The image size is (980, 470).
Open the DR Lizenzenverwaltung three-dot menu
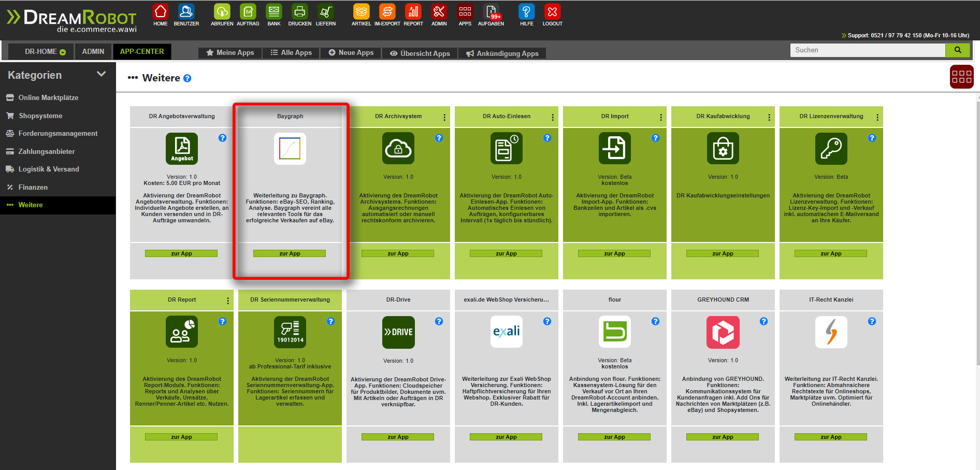(x=877, y=117)
